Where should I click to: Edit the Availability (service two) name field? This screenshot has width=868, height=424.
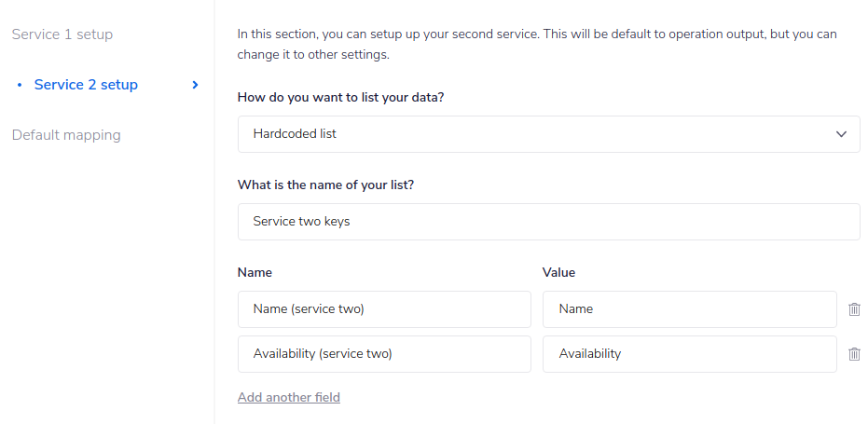pos(384,354)
